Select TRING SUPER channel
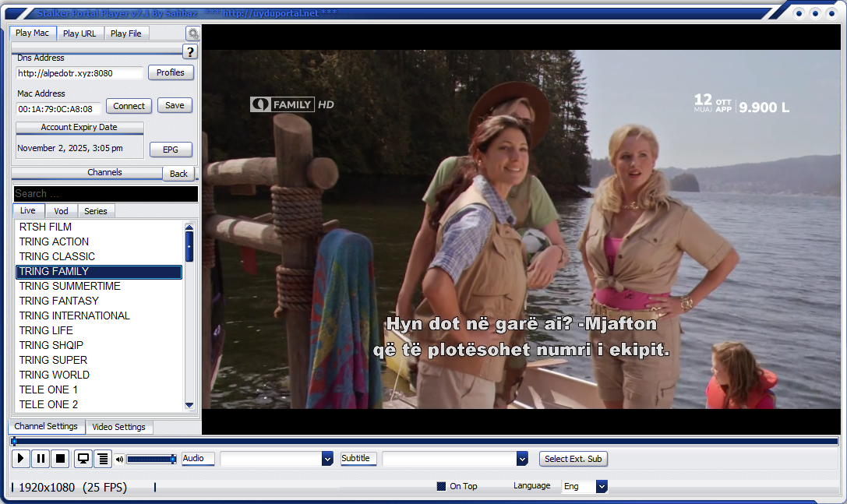The width and height of the screenshot is (847, 504). pyautogui.click(x=100, y=361)
